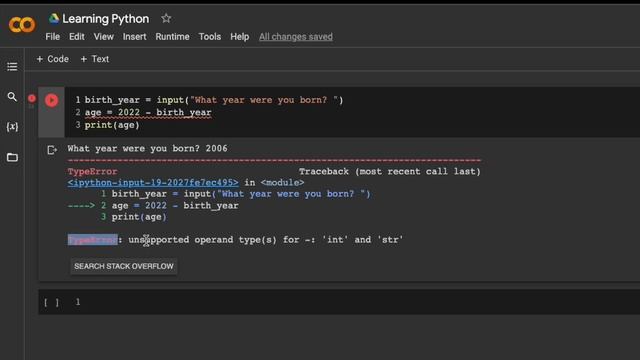Click the red error indicator dot
The height and width of the screenshot is (360, 640).
tap(32, 98)
